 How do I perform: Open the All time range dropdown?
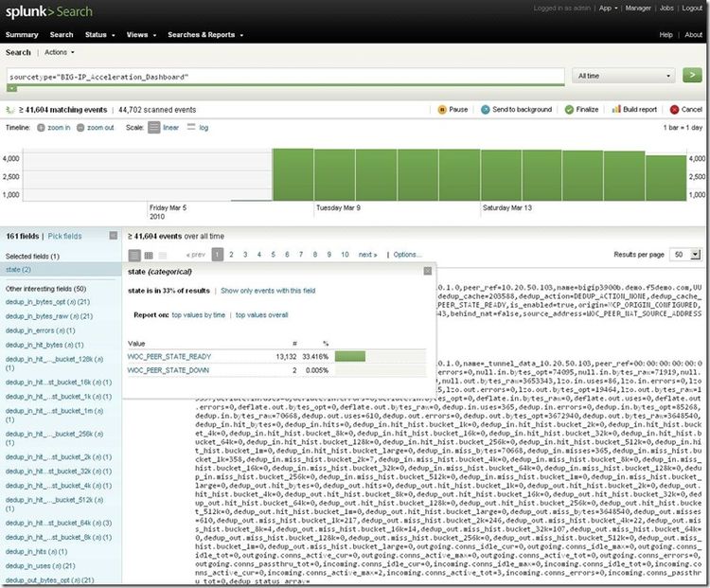point(625,76)
